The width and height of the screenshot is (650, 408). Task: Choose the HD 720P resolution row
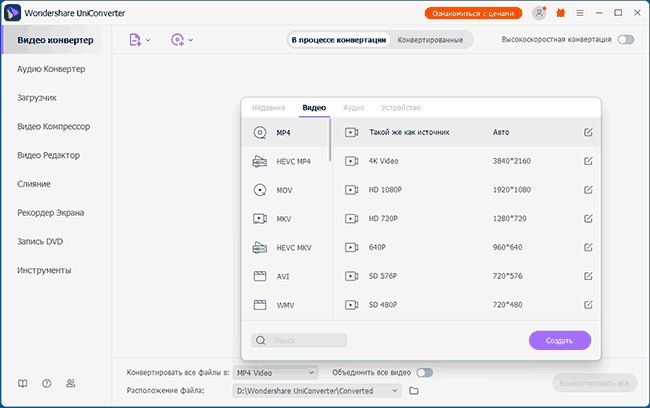[467, 219]
